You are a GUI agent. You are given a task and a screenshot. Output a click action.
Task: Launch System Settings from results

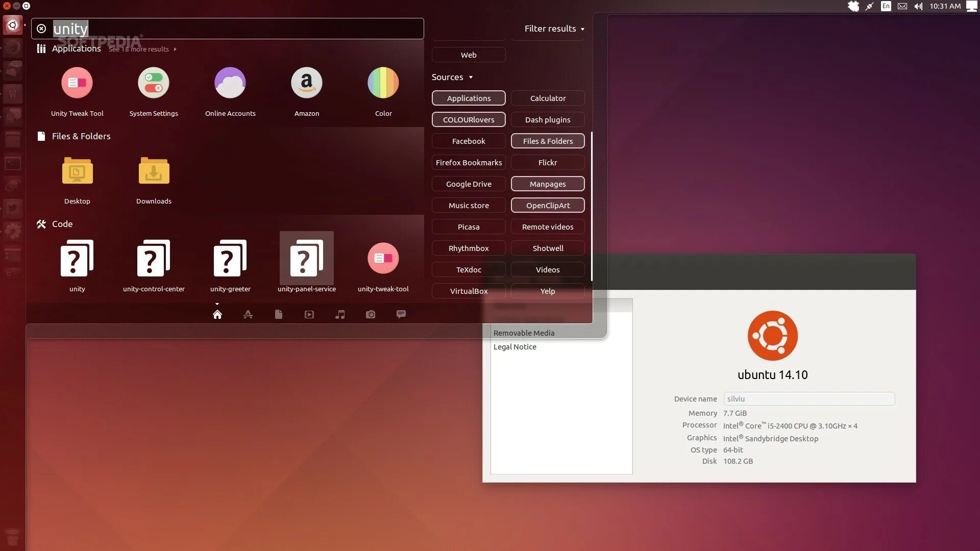[154, 83]
